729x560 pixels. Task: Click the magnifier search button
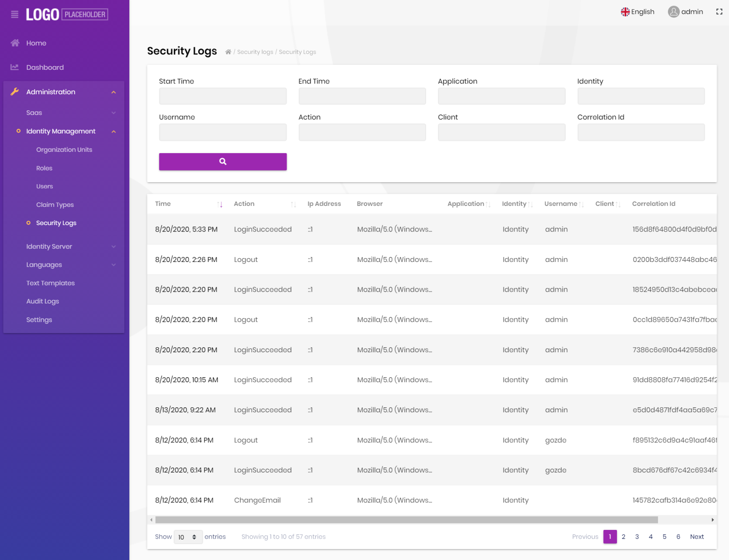click(x=222, y=162)
